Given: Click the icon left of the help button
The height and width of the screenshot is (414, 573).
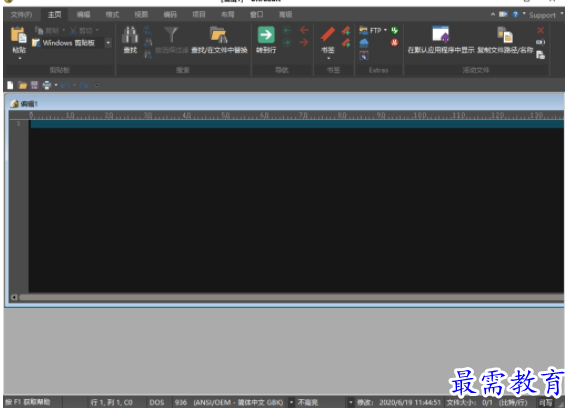Looking at the screenshot, I should click(504, 15).
